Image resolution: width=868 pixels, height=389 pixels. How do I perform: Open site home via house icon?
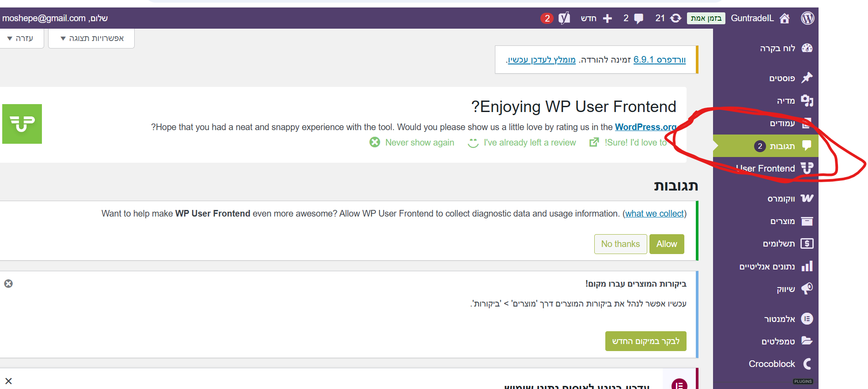[x=785, y=18]
